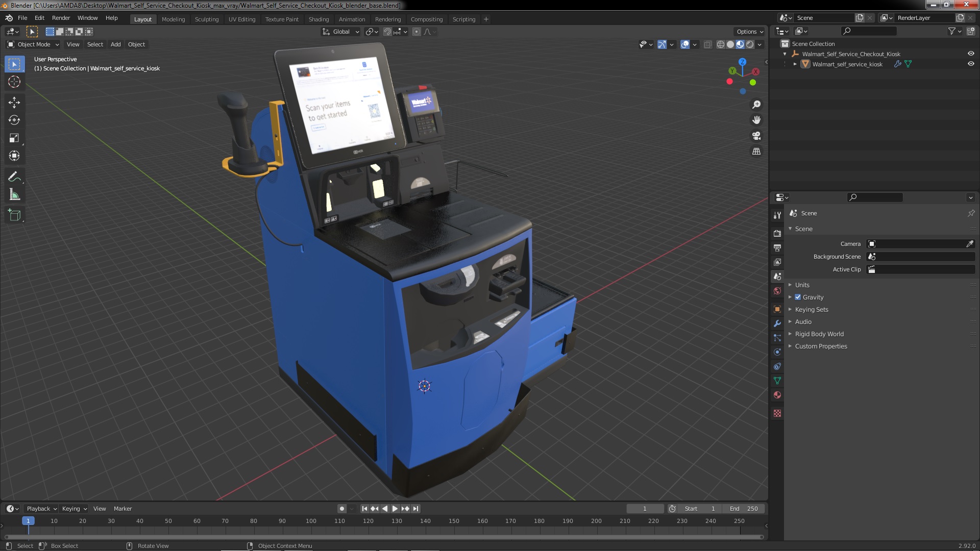The width and height of the screenshot is (980, 551).
Task: Select the Measure tool
Action: click(x=14, y=195)
